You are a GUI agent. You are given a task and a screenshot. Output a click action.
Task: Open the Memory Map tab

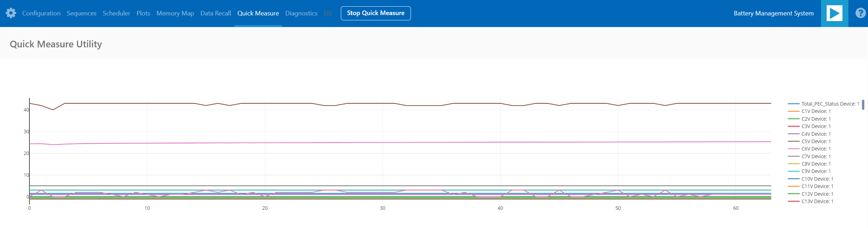pos(175,13)
